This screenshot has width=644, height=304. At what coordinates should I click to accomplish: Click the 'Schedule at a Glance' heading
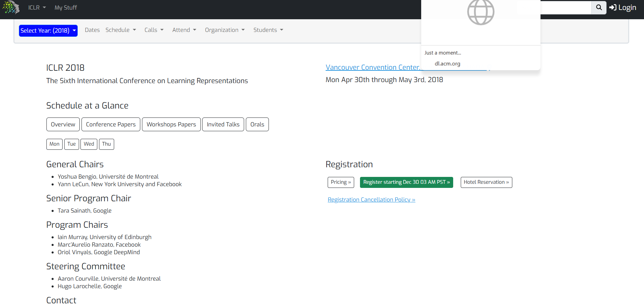tap(87, 105)
